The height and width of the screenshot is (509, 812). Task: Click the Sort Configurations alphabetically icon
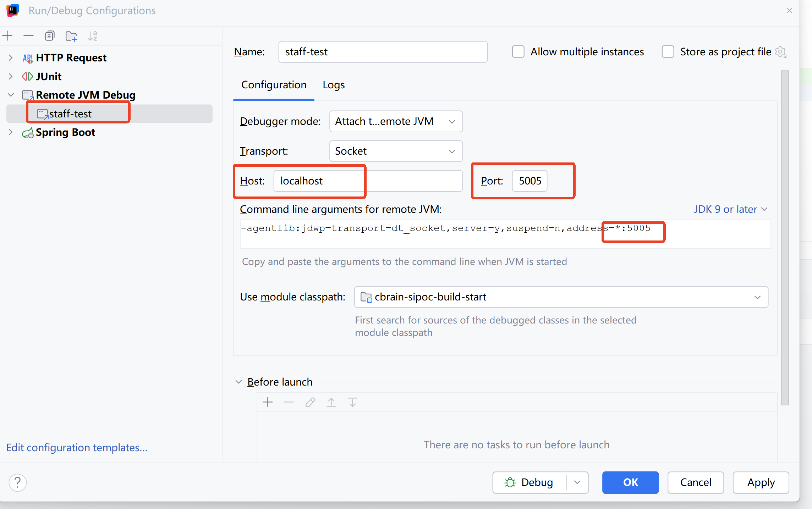(x=92, y=36)
